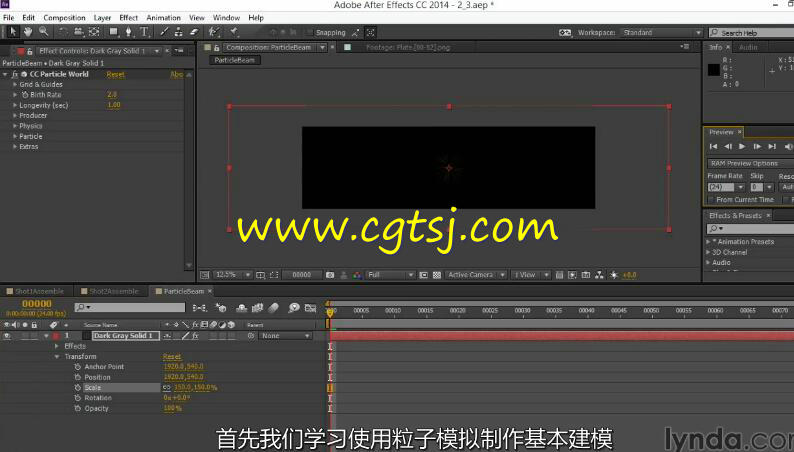The width and height of the screenshot is (794, 452).
Task: Open composition mini-flowchart in timeline
Action: click(200, 307)
